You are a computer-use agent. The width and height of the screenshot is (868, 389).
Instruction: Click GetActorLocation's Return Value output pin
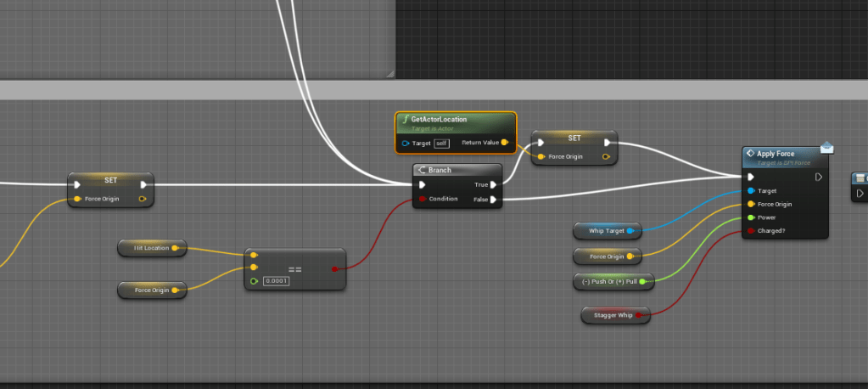coord(505,143)
